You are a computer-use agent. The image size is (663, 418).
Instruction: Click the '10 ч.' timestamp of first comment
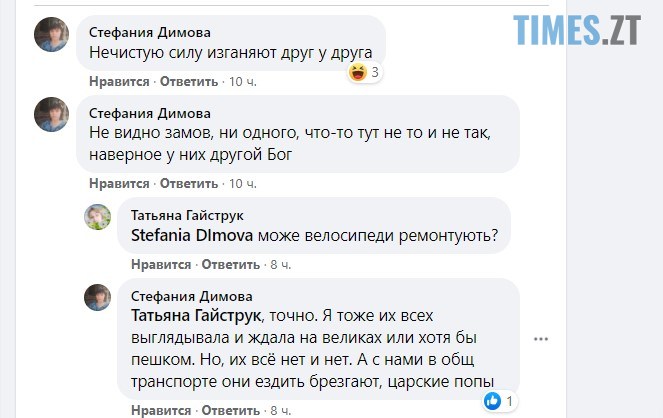pos(243,81)
